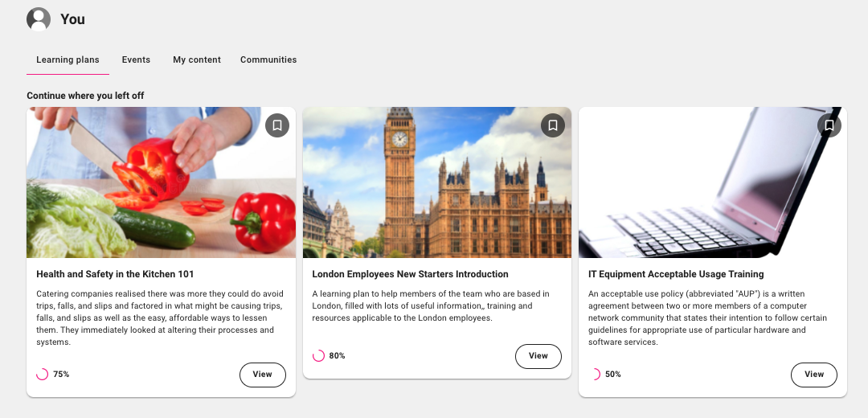Image resolution: width=868 pixels, height=418 pixels.
Task: Click the Health and Safety in the Kitchen 101 title
Action: tap(115, 274)
